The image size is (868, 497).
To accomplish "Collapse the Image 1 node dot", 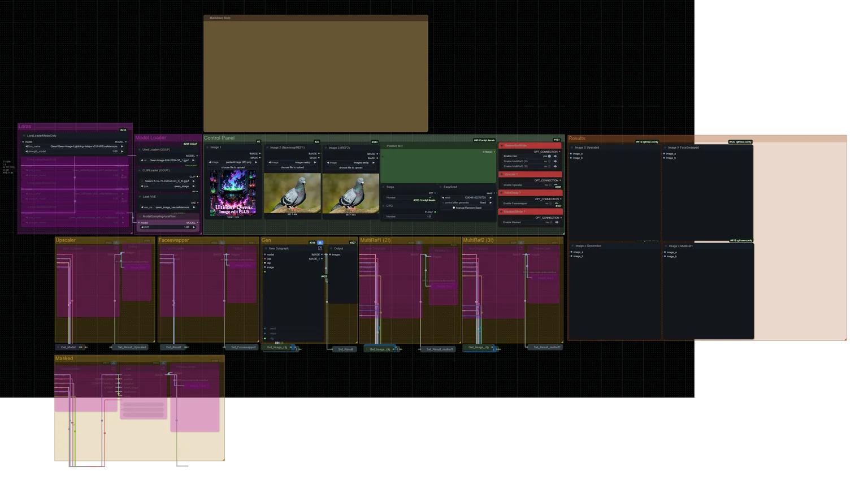I will (207, 148).
